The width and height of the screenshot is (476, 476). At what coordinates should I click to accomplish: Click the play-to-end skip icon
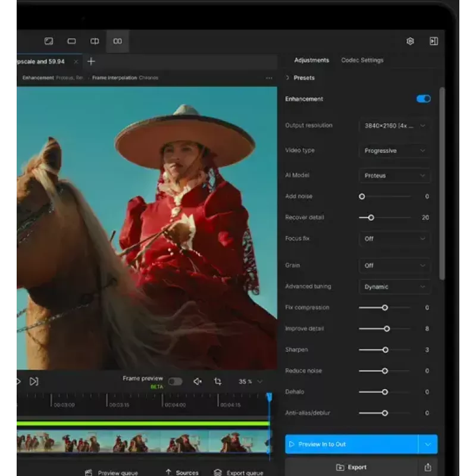(34, 381)
